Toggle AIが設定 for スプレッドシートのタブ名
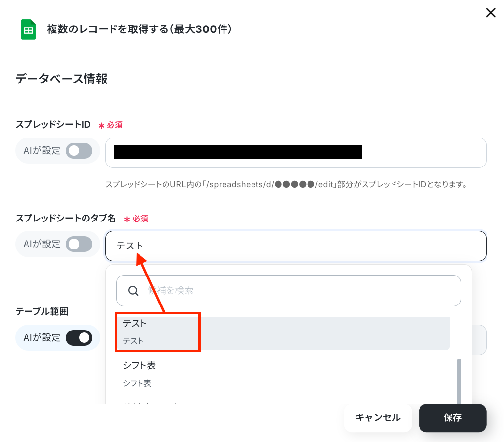Viewport: 504px width, 442px height. click(x=79, y=244)
